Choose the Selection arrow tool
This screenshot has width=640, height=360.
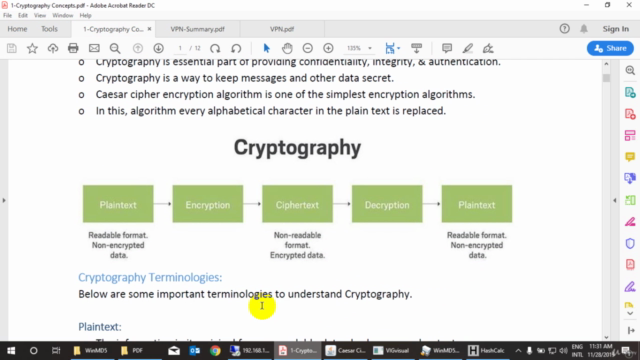coord(267,49)
